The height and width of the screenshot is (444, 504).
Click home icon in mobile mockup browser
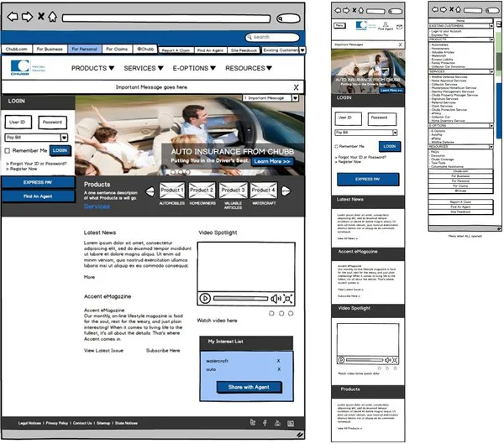pyautogui.click(x=361, y=10)
